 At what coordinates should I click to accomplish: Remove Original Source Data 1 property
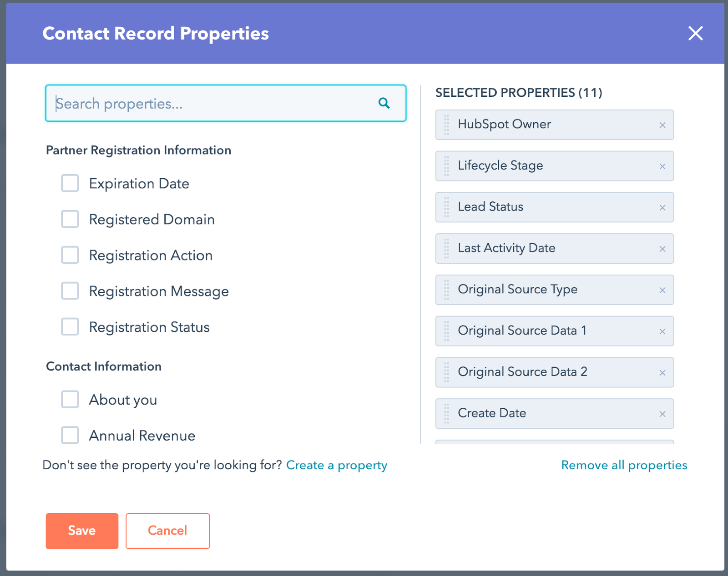(662, 331)
